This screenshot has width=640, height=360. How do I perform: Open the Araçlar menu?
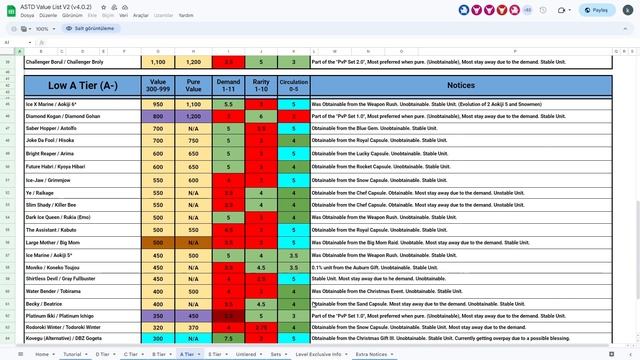tap(141, 16)
